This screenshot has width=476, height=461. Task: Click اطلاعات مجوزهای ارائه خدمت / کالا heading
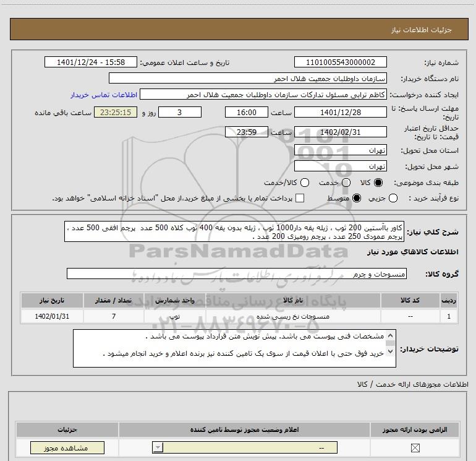(412, 384)
